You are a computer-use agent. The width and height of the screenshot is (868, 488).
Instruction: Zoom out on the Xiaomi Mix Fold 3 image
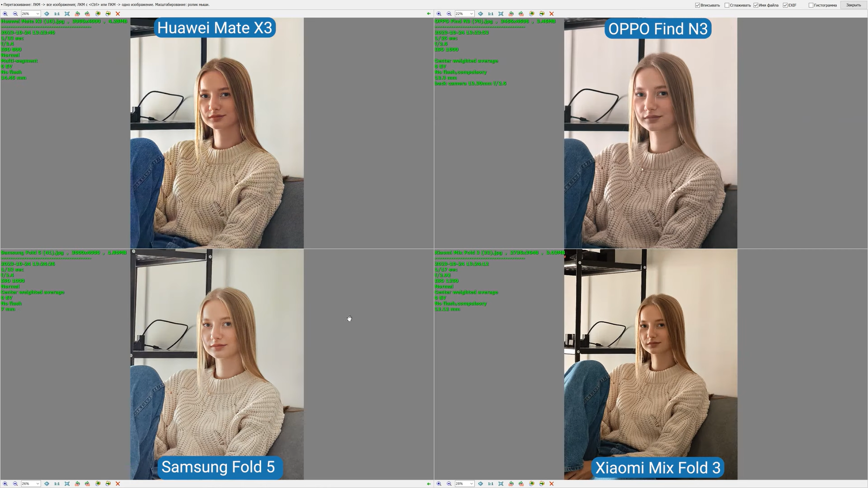click(x=449, y=484)
